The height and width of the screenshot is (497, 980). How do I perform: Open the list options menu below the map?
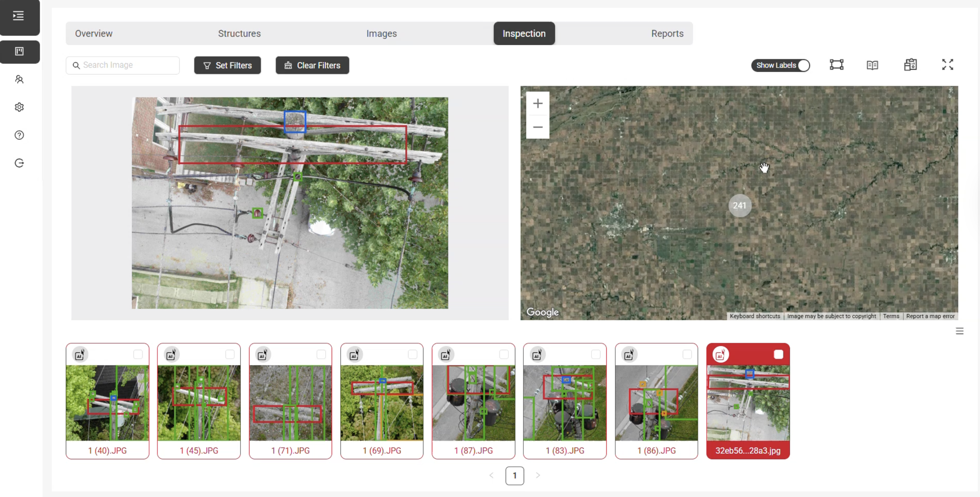959,331
